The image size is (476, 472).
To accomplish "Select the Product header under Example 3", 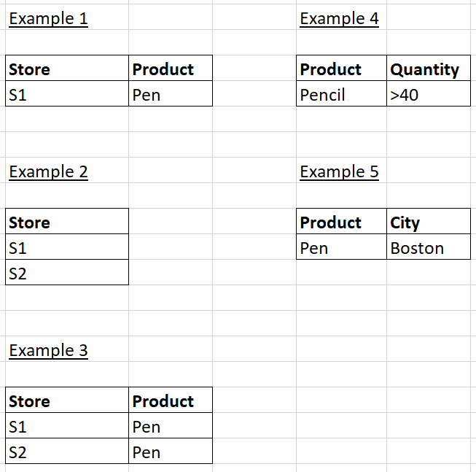I will point(170,401).
